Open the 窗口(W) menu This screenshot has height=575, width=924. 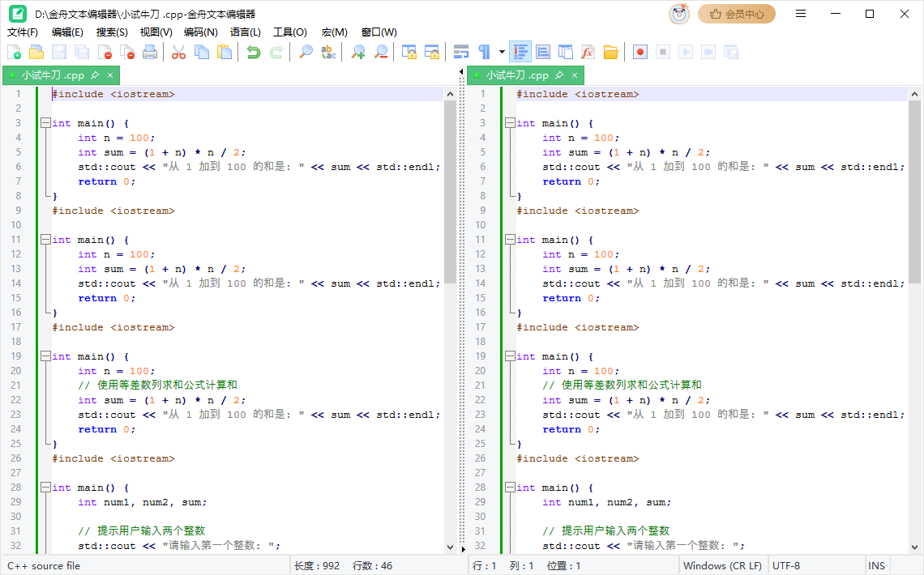point(379,32)
